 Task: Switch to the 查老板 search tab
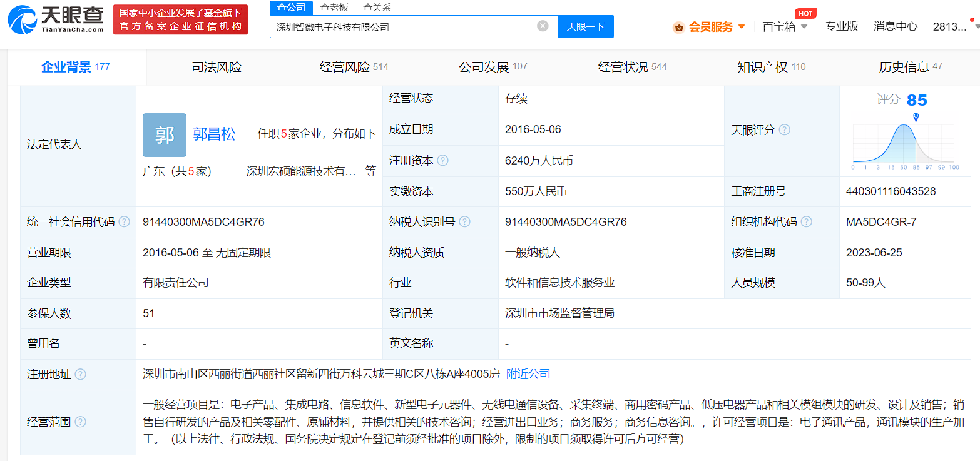point(334,8)
